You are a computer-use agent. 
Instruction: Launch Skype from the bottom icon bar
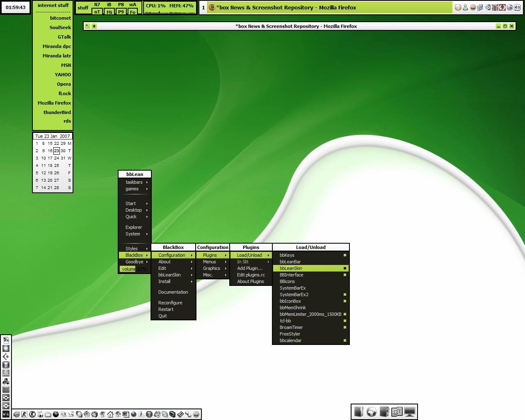pos(165,414)
